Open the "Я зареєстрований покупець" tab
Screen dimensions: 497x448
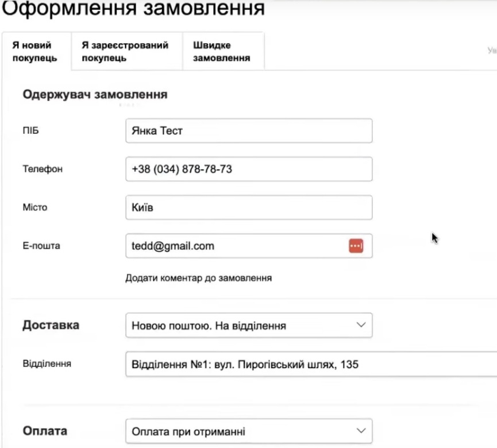tap(125, 52)
